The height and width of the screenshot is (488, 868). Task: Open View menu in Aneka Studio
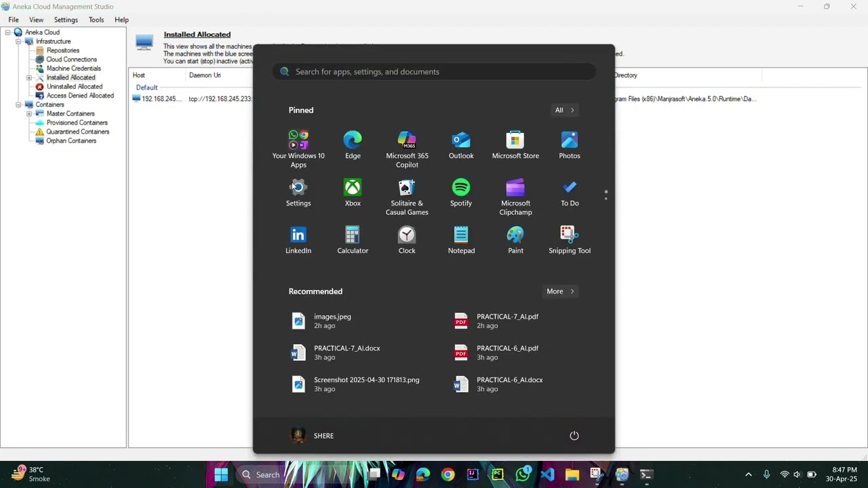click(x=36, y=20)
